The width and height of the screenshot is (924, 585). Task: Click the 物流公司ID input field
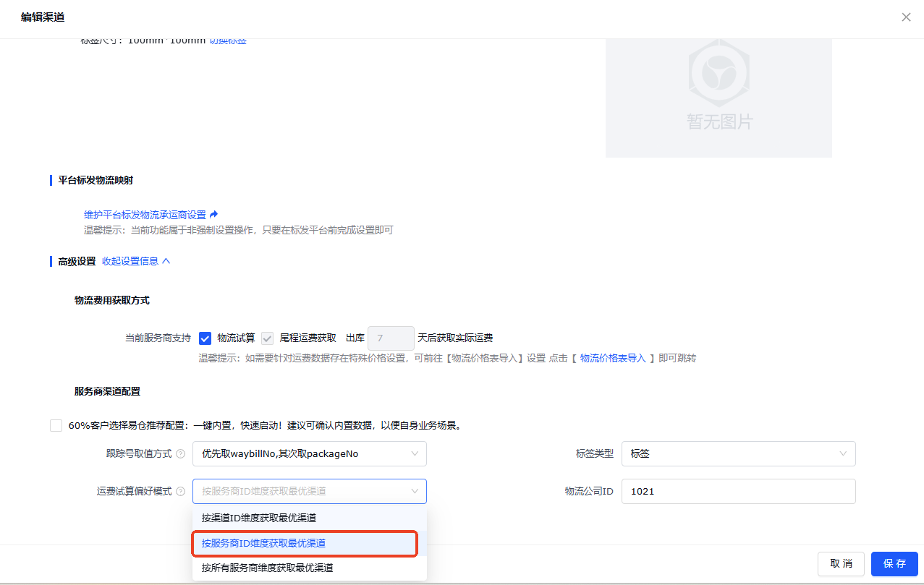(738, 492)
